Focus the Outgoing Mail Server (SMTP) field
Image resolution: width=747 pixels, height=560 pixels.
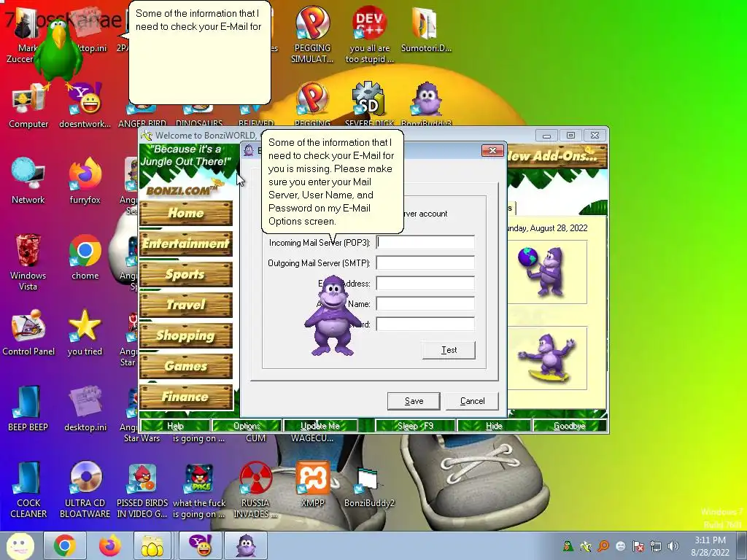[x=425, y=262]
